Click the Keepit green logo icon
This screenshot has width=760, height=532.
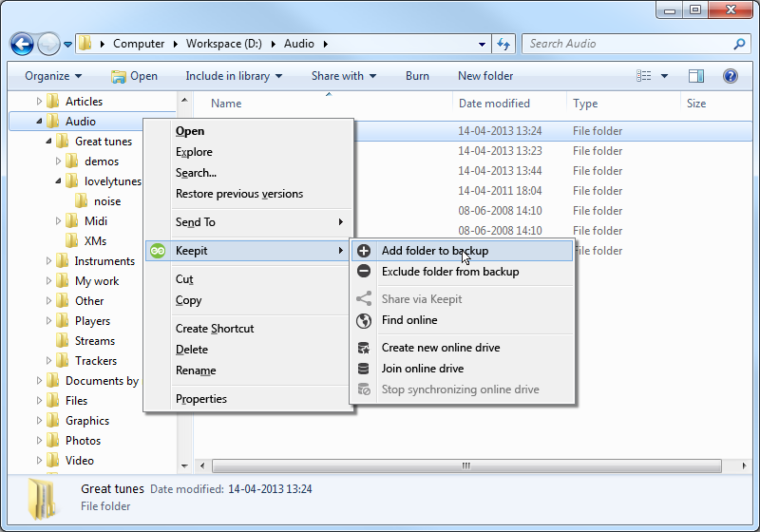[x=158, y=251]
